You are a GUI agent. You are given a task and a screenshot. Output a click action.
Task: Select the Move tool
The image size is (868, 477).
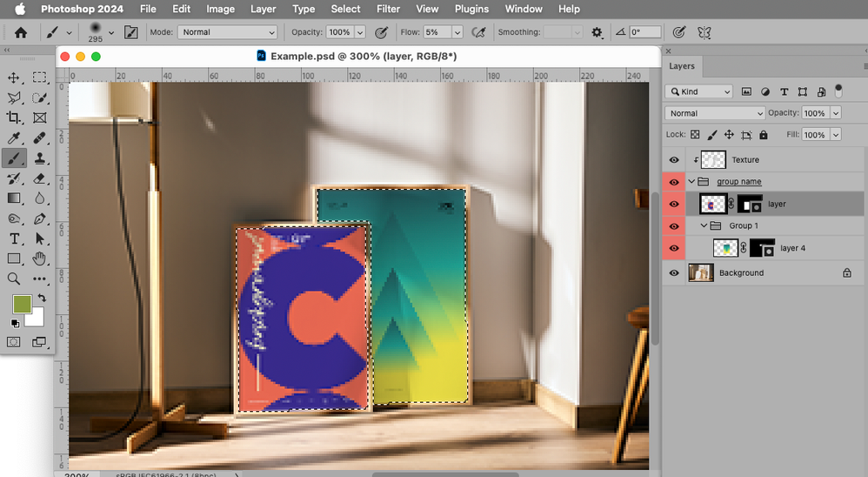pos(14,77)
